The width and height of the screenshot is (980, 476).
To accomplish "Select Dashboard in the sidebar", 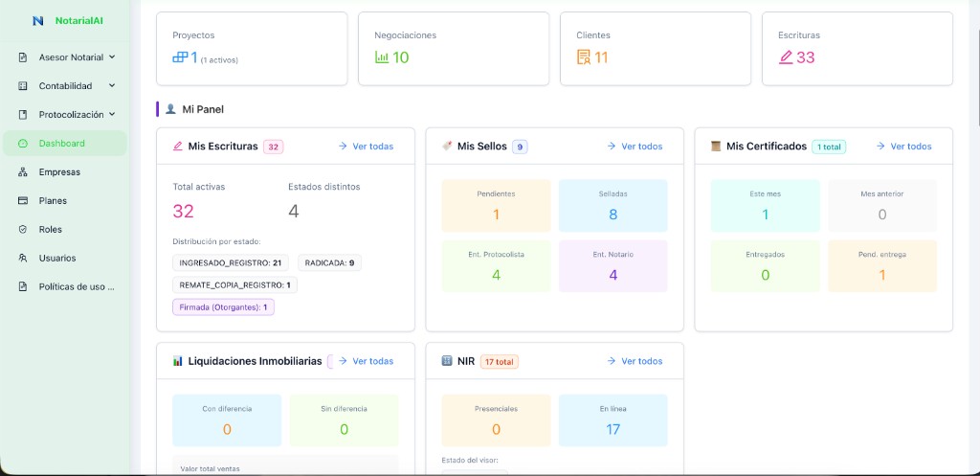I will click(x=62, y=144).
